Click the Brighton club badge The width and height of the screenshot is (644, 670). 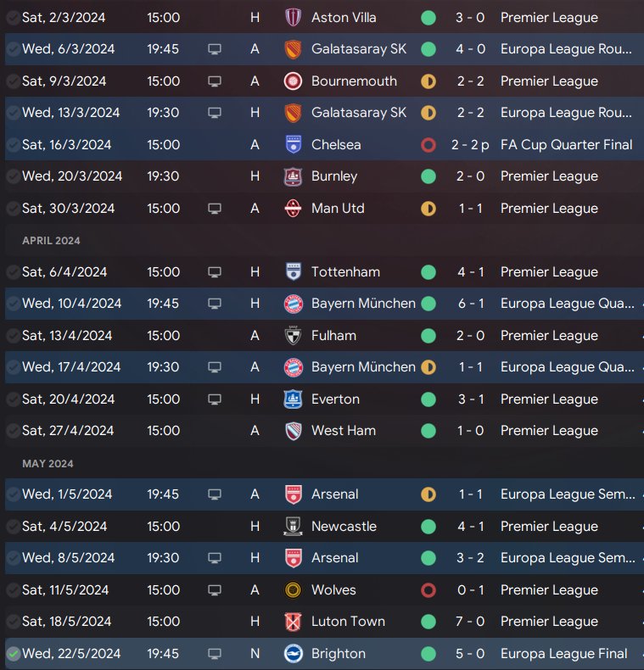coord(294,654)
